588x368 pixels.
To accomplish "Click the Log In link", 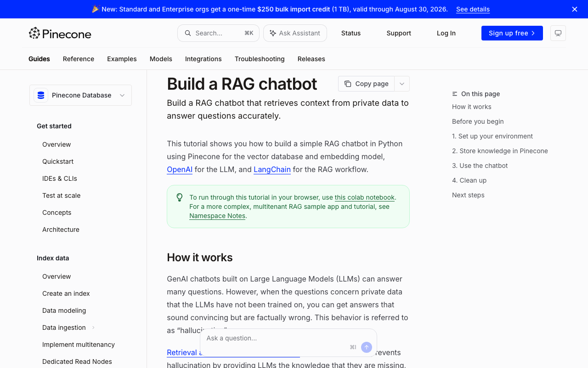I will (446, 33).
